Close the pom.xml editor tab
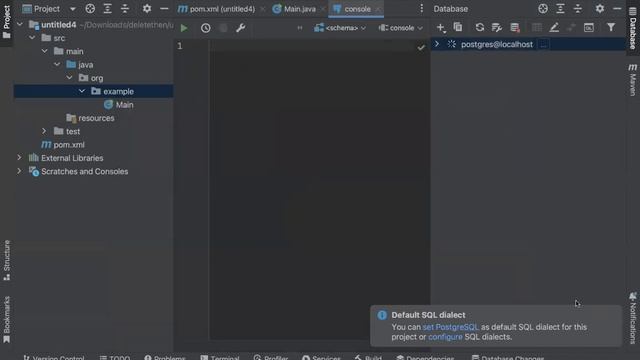The height and width of the screenshot is (360, 640). pos(262,9)
